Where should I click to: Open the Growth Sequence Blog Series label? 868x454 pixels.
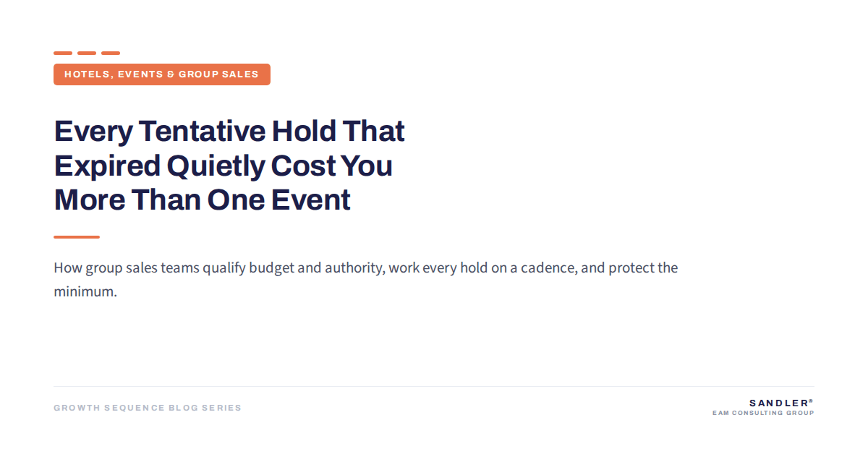pos(148,408)
